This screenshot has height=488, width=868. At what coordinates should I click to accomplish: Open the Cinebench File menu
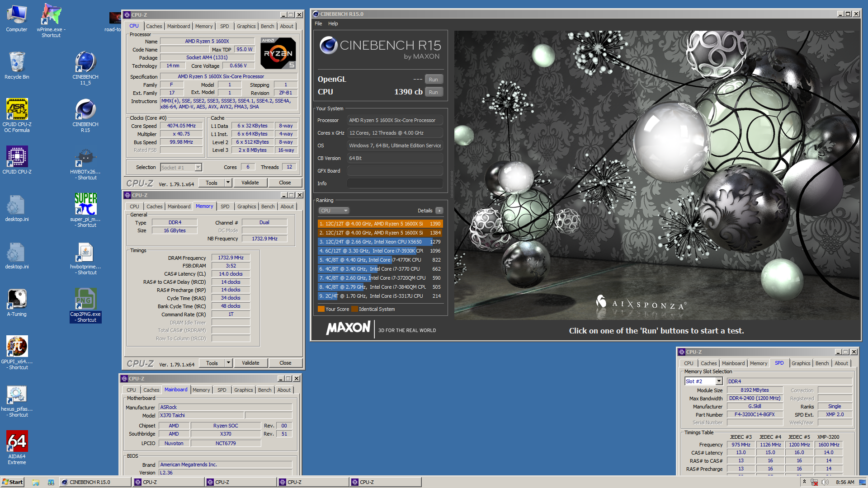click(318, 23)
